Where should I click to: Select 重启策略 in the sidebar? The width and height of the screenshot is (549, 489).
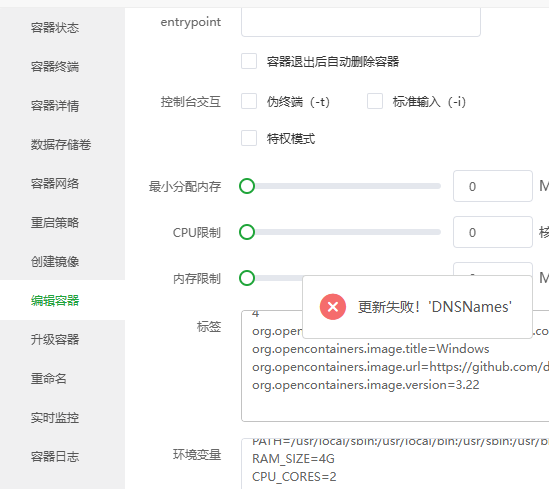coord(55,223)
